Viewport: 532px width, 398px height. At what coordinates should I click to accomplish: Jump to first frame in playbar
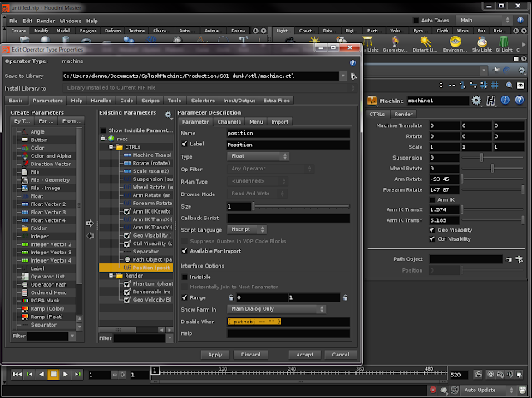(x=17, y=374)
